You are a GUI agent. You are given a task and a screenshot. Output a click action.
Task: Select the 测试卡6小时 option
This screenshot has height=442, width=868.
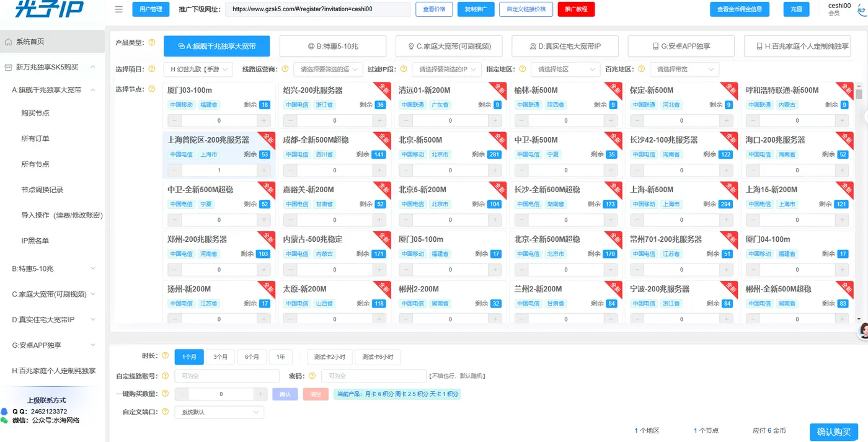click(x=378, y=356)
